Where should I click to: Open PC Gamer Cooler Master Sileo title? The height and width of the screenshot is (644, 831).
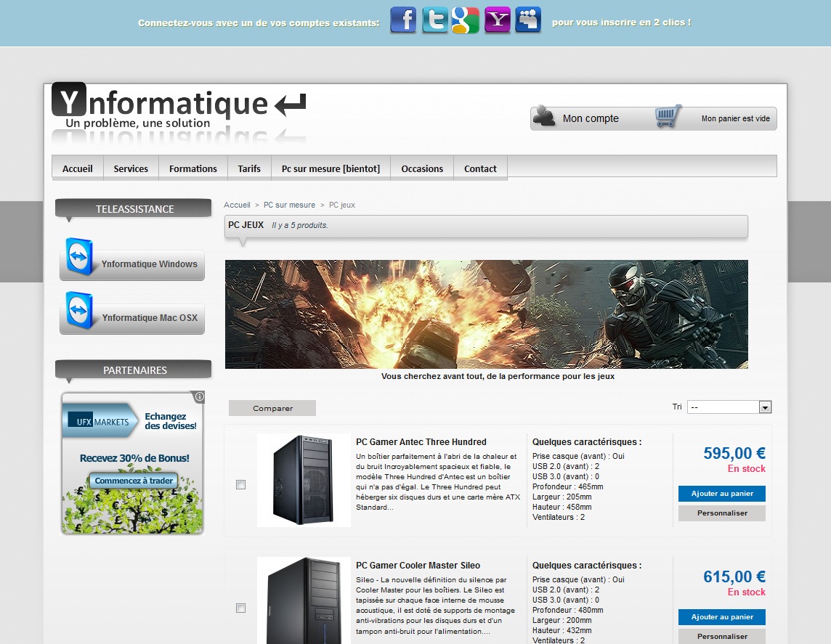click(418, 565)
